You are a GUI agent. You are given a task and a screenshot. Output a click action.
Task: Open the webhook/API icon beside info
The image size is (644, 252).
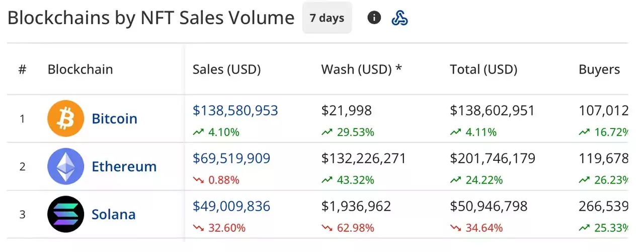tap(399, 18)
